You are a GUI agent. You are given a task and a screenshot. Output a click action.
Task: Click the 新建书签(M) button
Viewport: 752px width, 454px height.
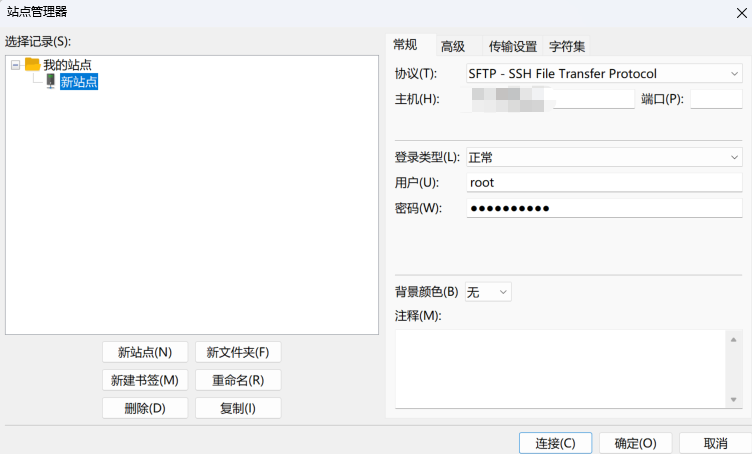click(145, 380)
